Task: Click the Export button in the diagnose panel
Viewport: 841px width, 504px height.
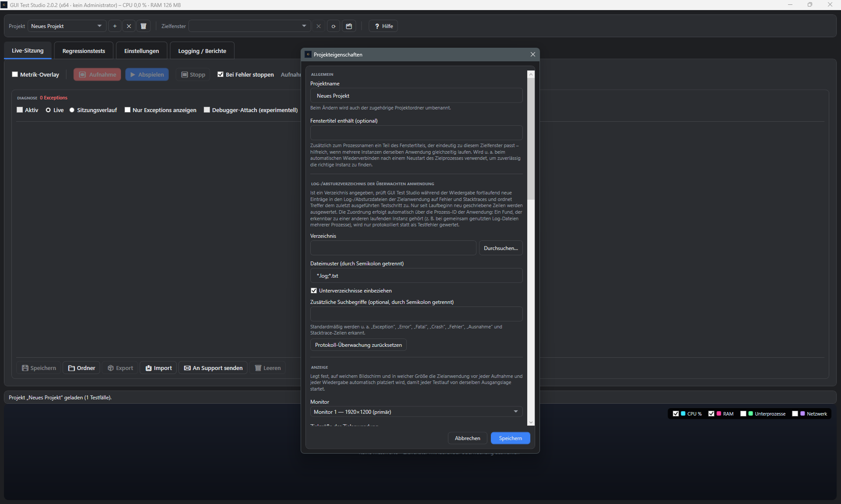Action: 121,368
